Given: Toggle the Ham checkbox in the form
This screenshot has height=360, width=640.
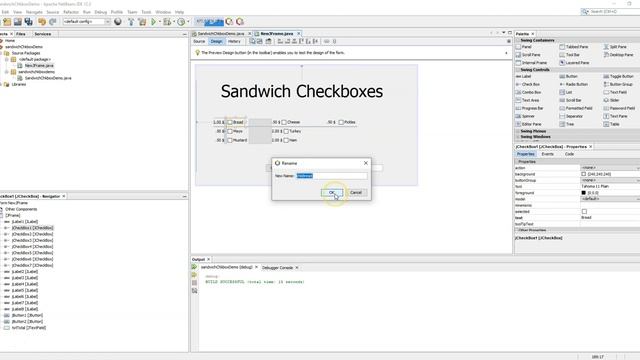Looking at the screenshot, I should (286, 140).
